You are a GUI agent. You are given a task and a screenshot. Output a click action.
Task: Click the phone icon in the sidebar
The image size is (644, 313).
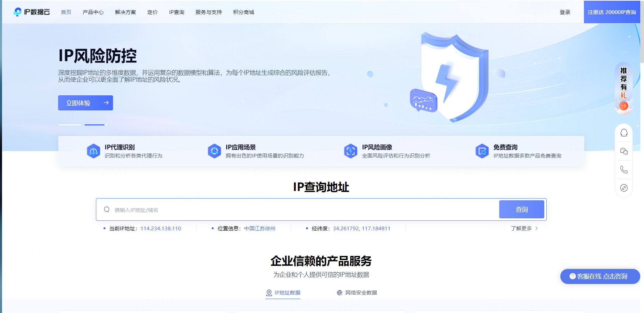(x=624, y=169)
